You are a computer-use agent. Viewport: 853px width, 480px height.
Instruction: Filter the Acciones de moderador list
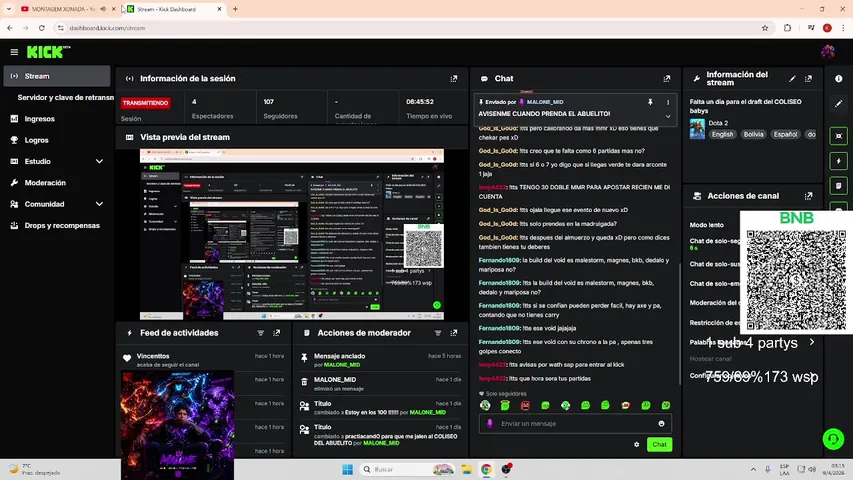437,333
